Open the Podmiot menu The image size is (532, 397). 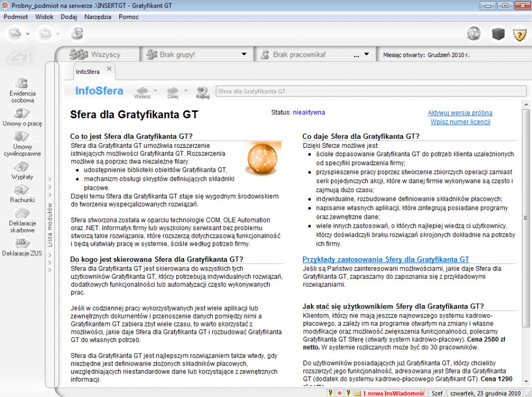click(x=16, y=17)
